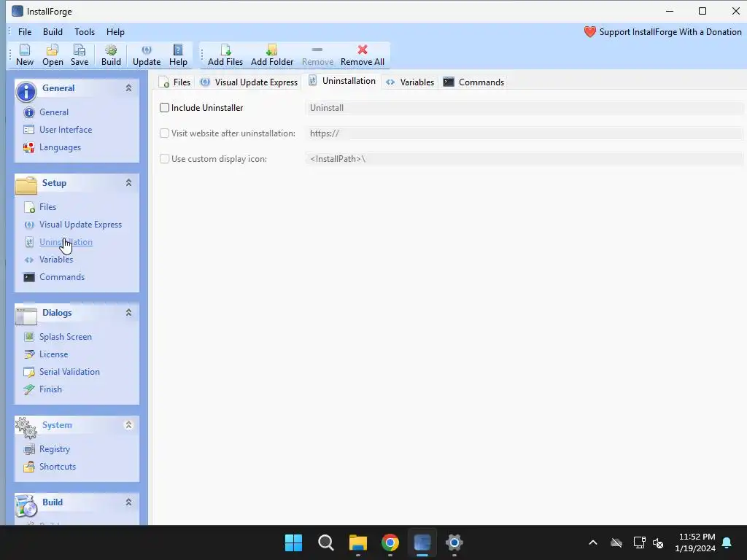
Task: Open User Interface in sidebar
Action: (x=65, y=130)
